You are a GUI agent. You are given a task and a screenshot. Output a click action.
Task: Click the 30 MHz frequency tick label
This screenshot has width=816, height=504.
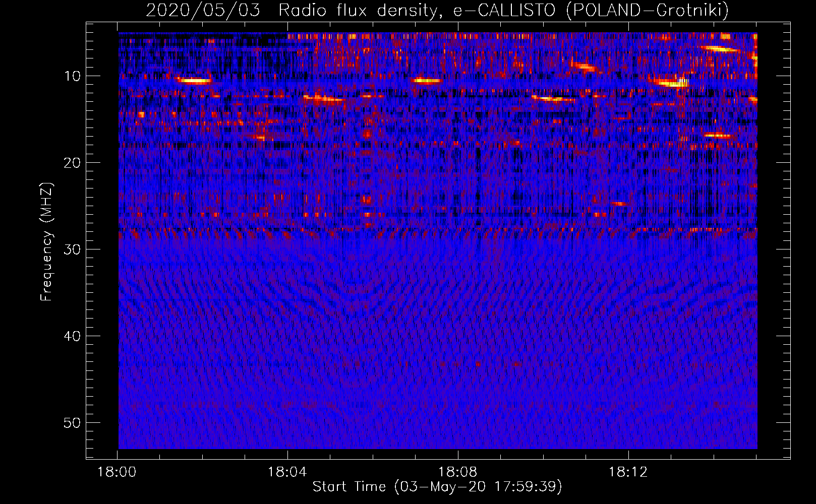pyautogui.click(x=73, y=249)
